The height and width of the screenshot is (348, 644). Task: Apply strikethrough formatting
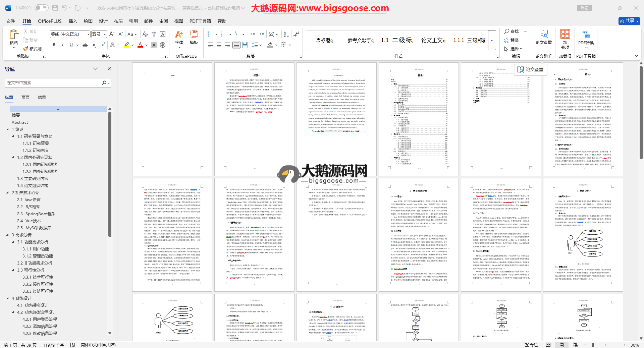coord(85,45)
